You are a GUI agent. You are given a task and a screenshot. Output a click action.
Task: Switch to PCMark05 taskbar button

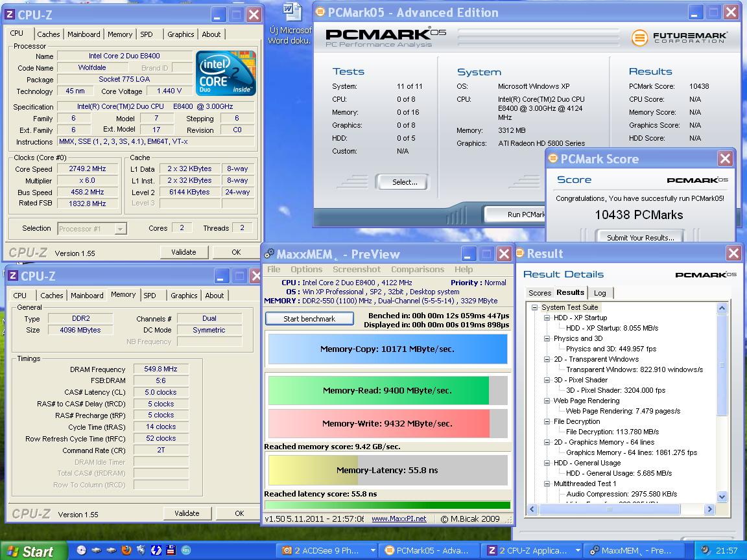pos(428,550)
